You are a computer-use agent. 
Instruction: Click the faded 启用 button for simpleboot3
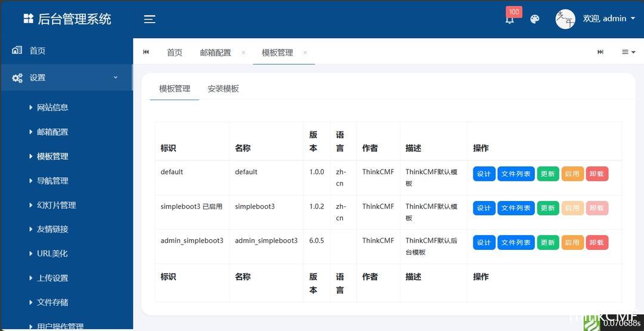click(x=572, y=208)
